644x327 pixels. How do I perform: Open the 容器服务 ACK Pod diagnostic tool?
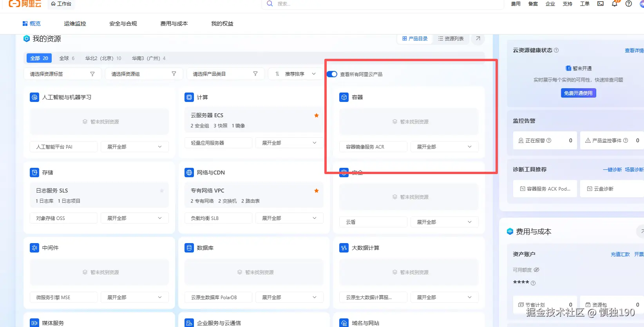click(545, 189)
